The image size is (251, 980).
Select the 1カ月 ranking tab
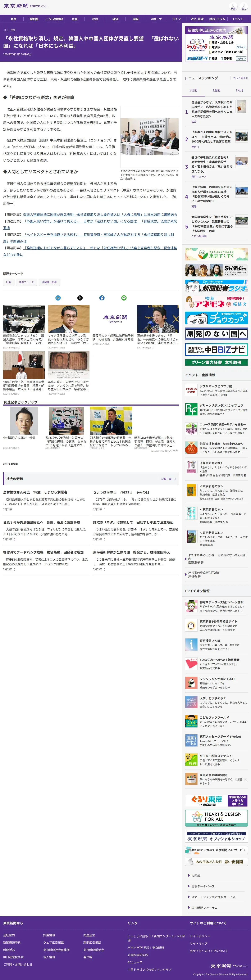[239, 90]
